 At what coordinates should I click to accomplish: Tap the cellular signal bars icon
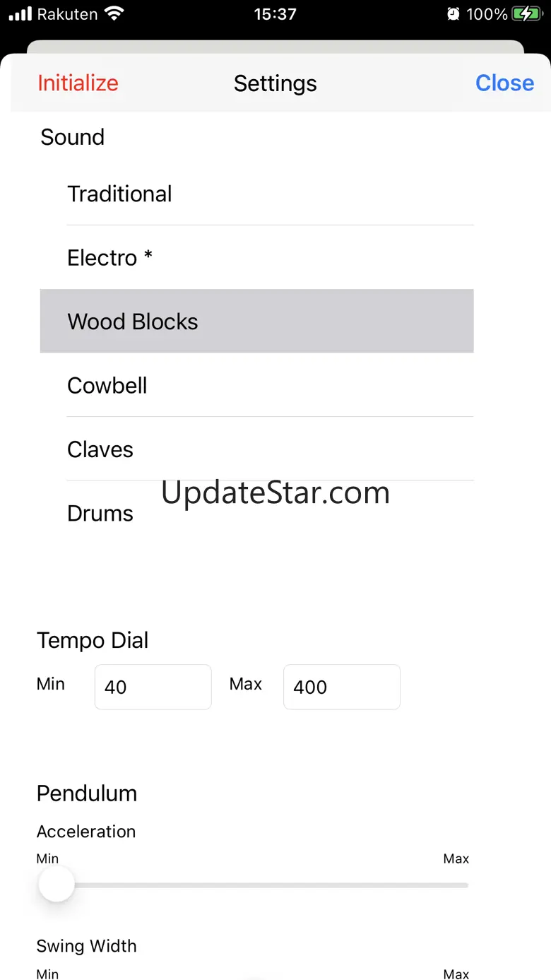20,13
